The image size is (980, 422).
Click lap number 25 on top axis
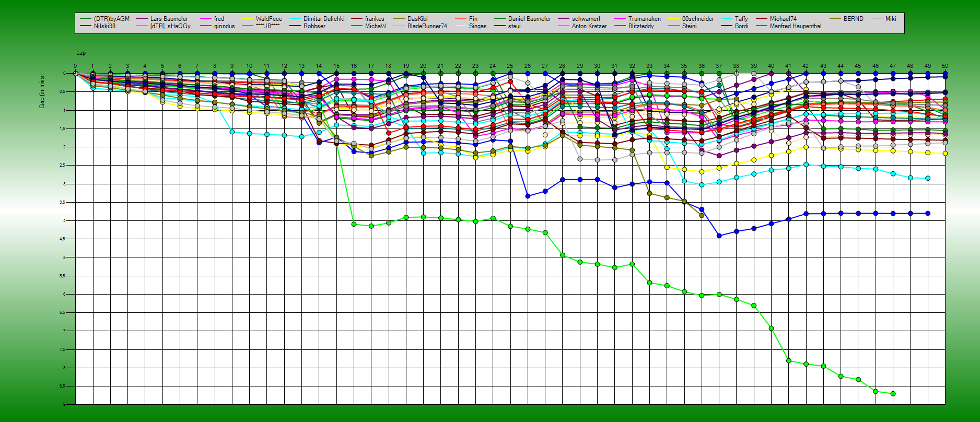point(510,66)
